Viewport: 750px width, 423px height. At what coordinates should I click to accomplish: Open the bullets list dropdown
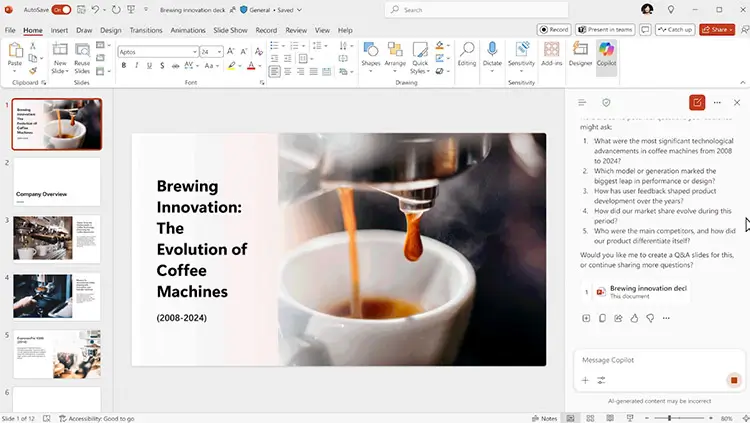[283, 46]
